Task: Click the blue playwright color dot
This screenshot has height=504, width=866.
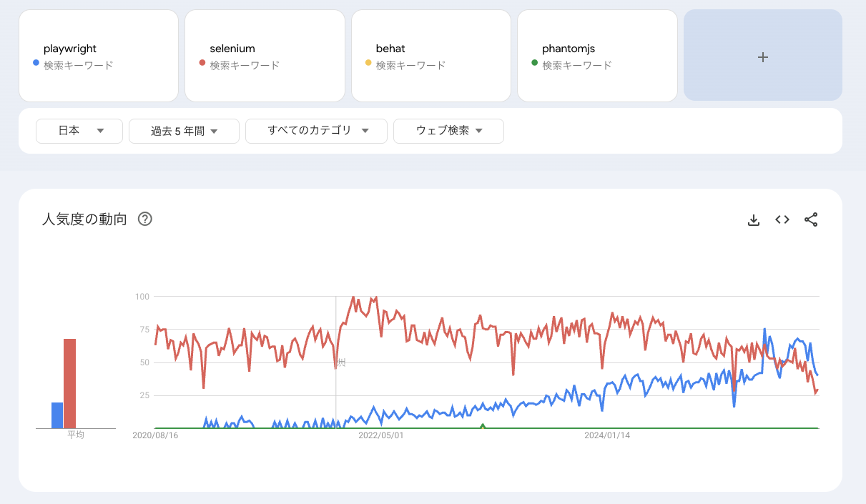Action: [36, 63]
